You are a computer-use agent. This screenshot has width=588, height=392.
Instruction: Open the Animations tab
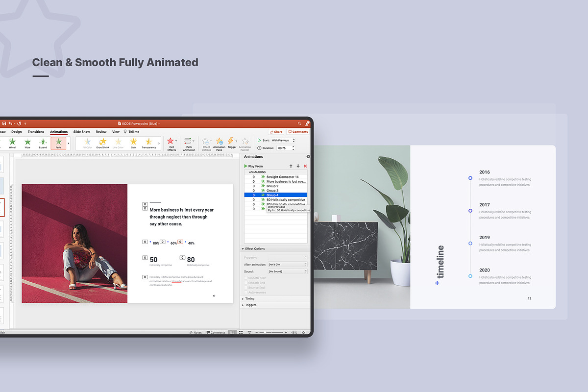(59, 132)
